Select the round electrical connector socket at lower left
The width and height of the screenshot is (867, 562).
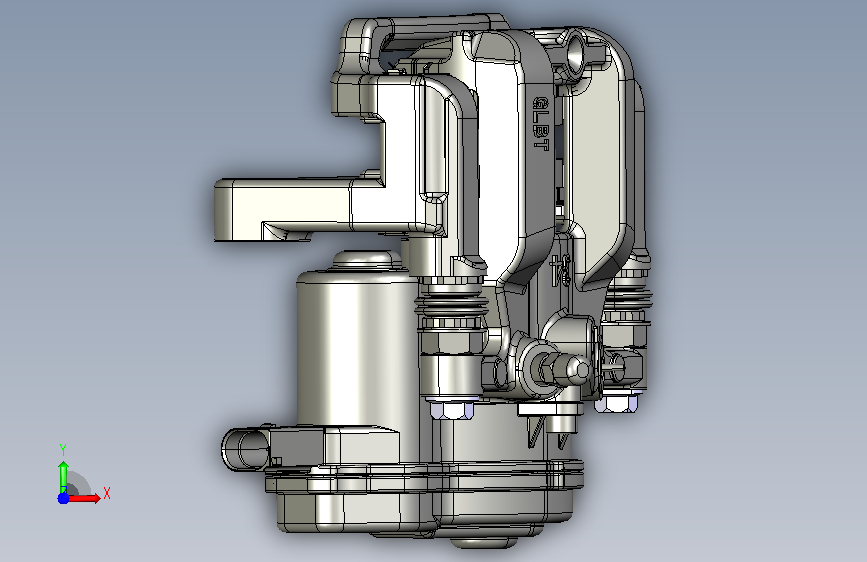[247, 449]
